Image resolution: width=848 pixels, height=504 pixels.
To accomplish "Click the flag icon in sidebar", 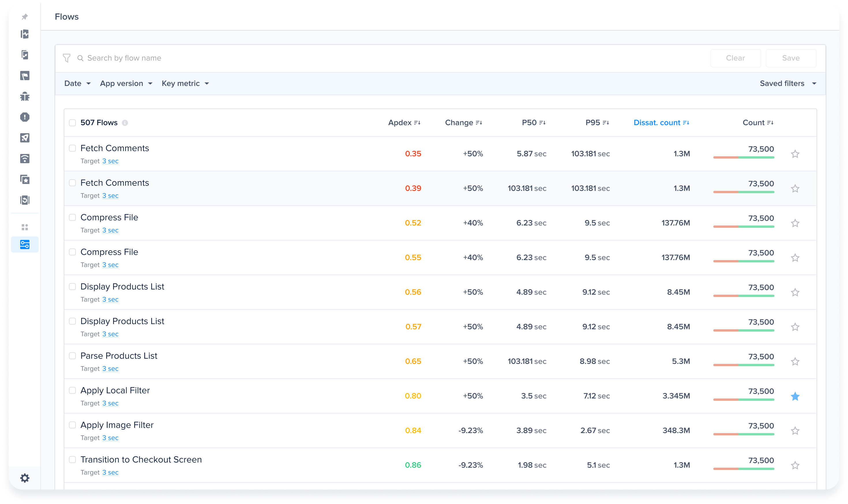I will coord(25,76).
